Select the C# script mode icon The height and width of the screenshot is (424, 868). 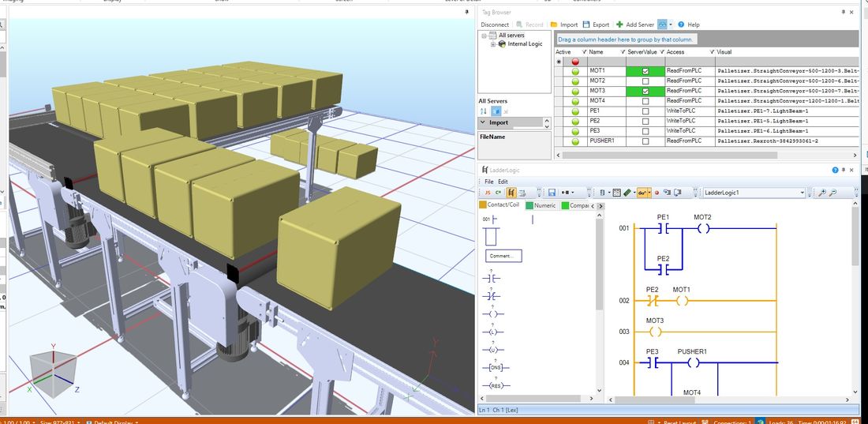coord(498,193)
